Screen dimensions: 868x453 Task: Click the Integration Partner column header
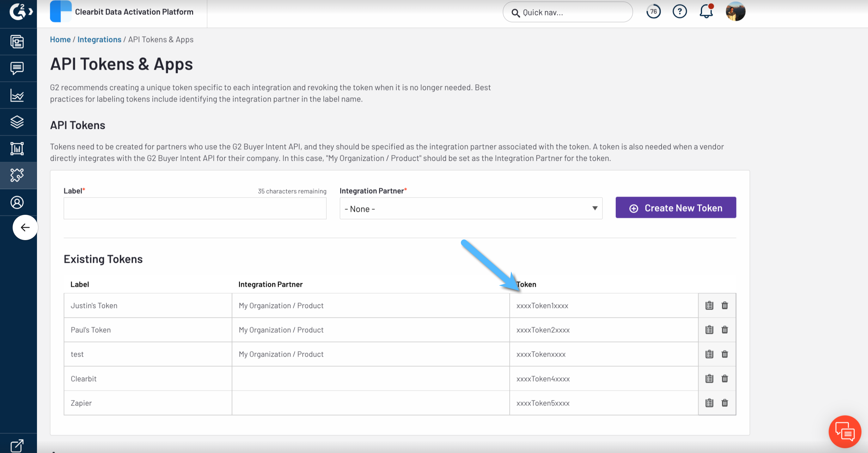pos(270,284)
